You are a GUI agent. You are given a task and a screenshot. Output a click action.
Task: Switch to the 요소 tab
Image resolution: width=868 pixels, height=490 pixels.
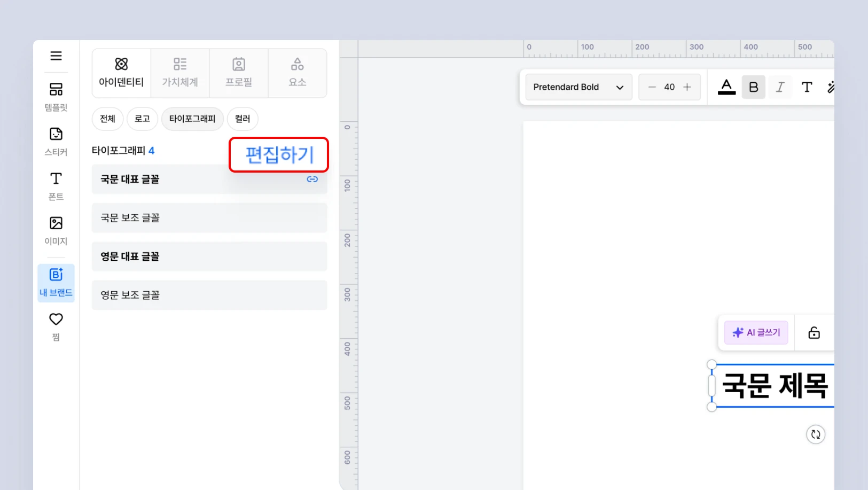point(298,73)
